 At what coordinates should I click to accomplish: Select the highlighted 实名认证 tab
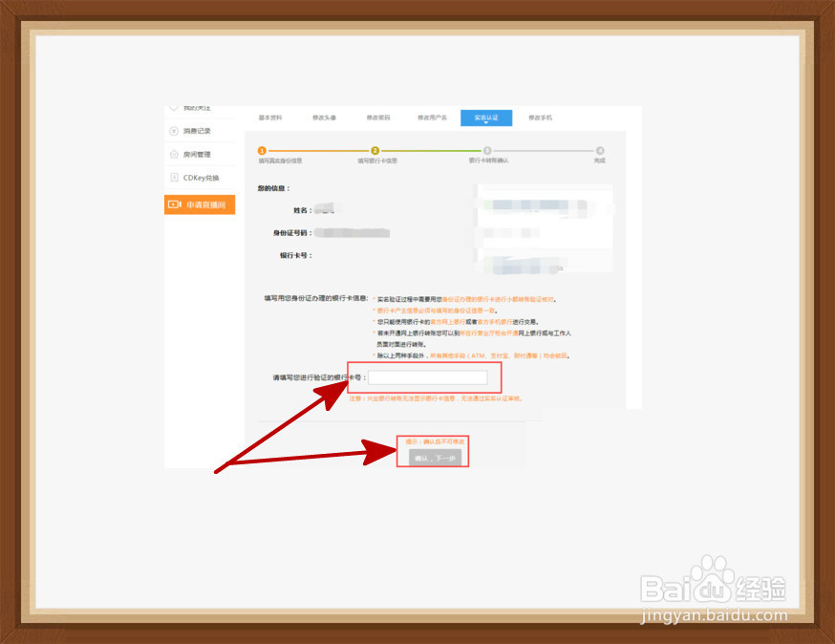[485, 118]
